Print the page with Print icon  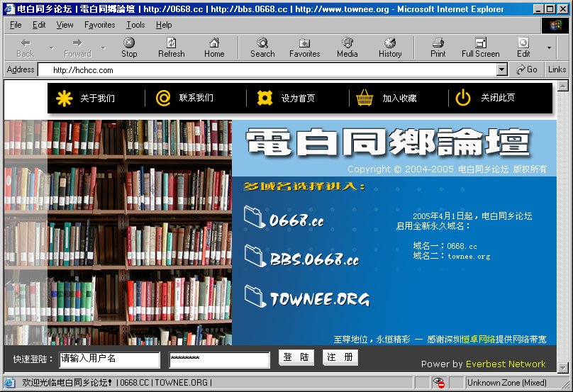tap(438, 43)
